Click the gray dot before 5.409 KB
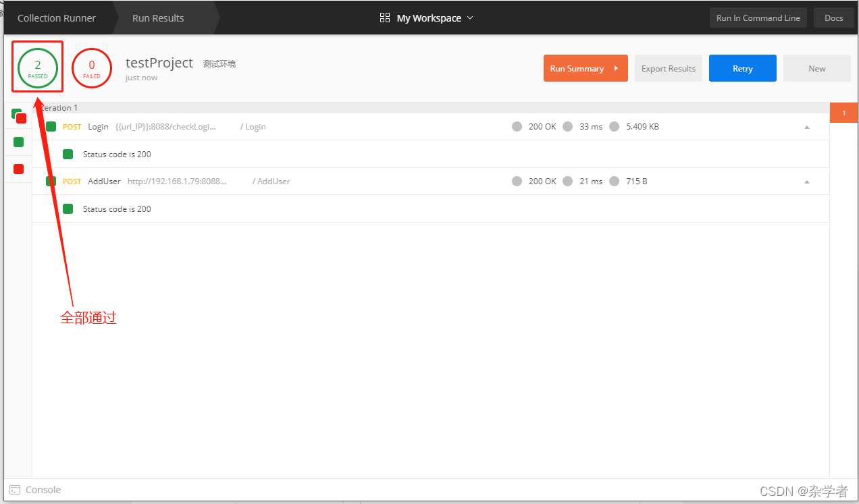859x504 pixels. 614,126
